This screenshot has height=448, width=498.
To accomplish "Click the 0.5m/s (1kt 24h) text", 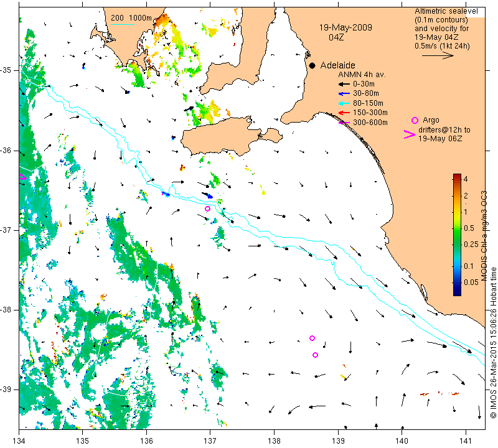I will [442, 45].
